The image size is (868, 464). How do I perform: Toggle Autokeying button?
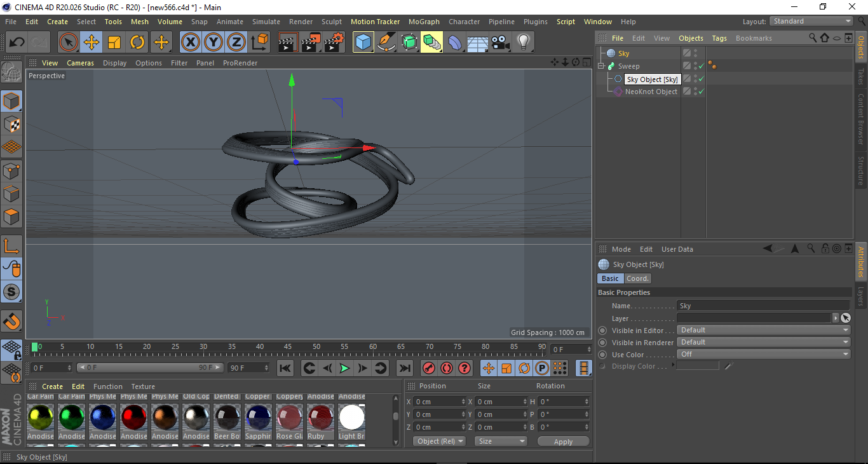pyautogui.click(x=447, y=367)
